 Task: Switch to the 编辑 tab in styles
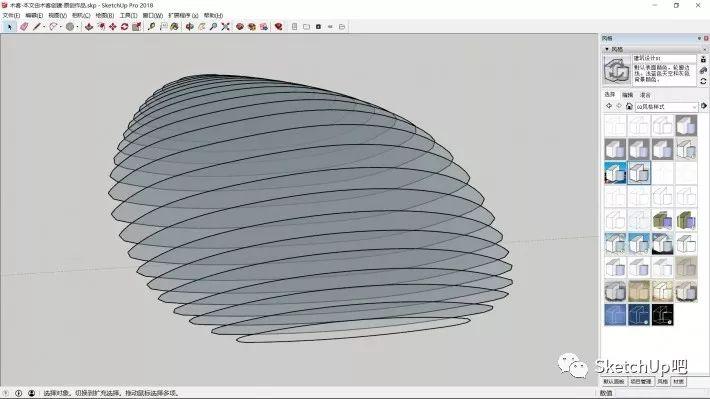(x=628, y=95)
